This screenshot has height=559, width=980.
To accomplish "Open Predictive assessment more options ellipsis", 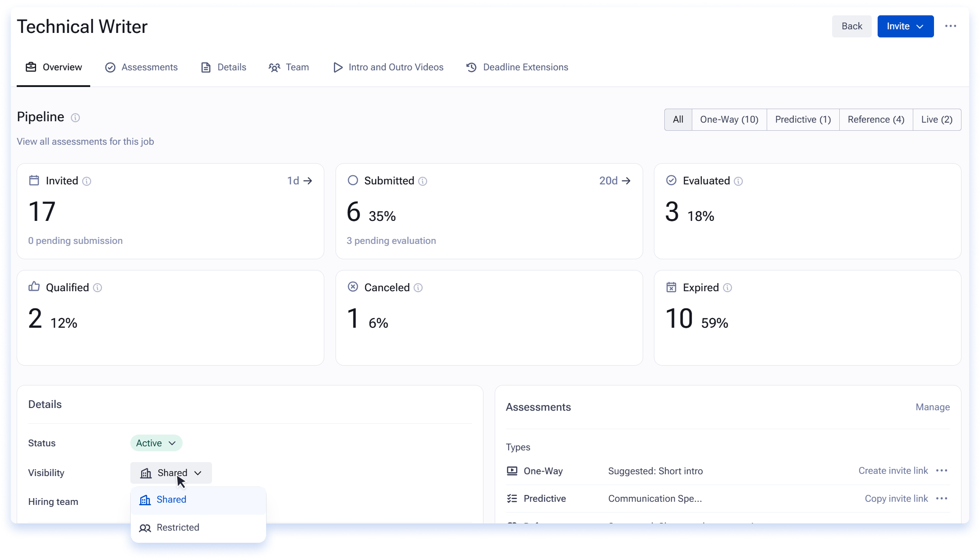I will coord(942,499).
